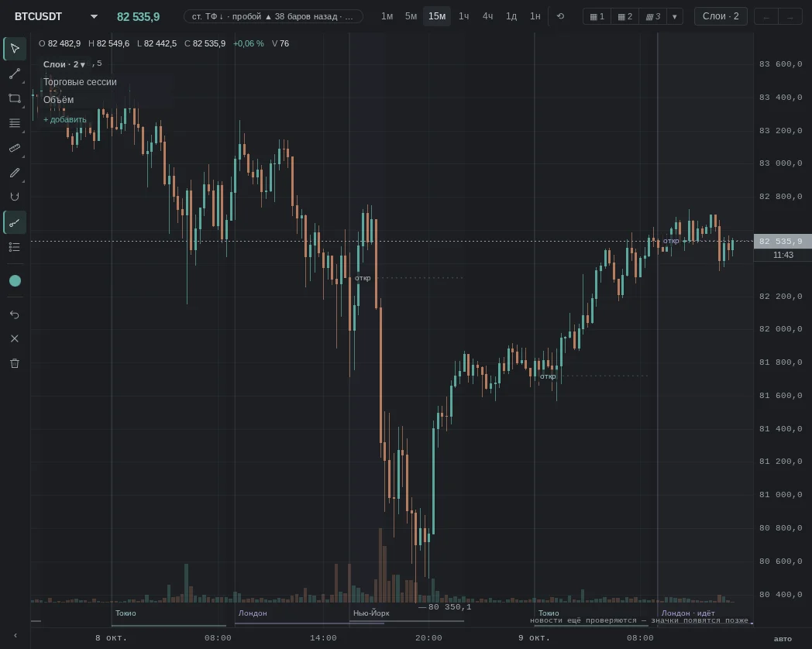Viewport: 812px width, 649px height.
Task: Select the horizontal levels lines tool
Action: point(15,123)
